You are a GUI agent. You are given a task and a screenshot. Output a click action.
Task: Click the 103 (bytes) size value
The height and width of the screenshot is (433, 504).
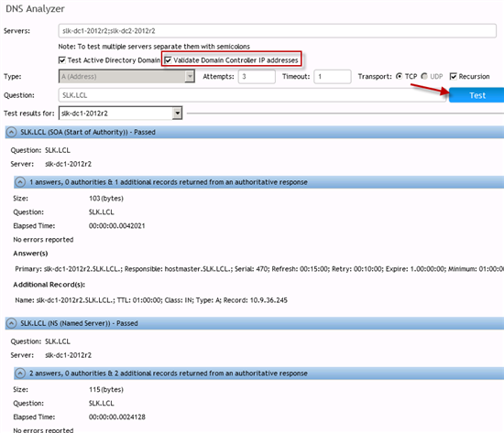pyautogui.click(x=106, y=198)
